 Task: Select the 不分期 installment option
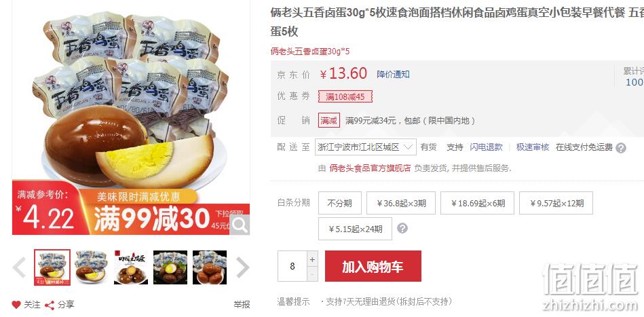click(x=340, y=203)
